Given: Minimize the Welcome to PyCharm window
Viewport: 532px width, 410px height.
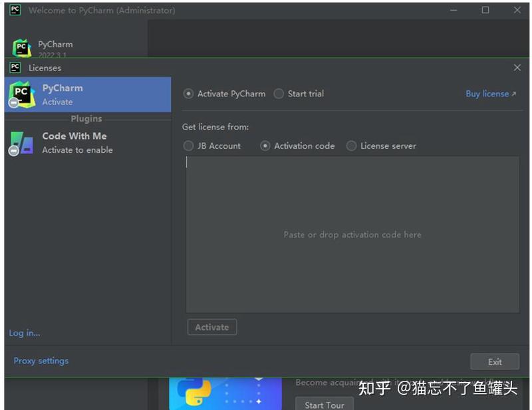Looking at the screenshot, I should [x=454, y=10].
